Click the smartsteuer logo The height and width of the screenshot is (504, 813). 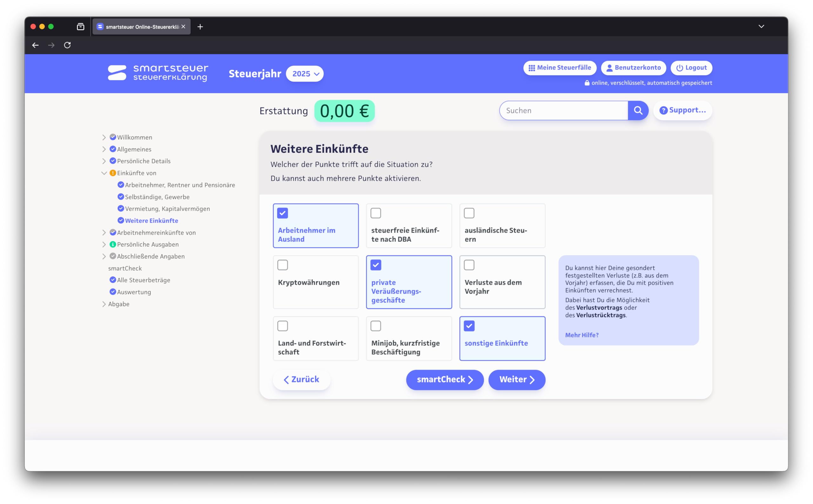pyautogui.click(x=158, y=73)
